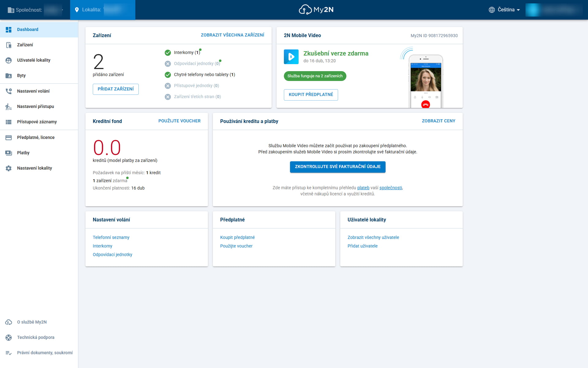The width and height of the screenshot is (588, 368).
Task: Click grey cross icon beside Přístupové jednotky
Action: click(x=168, y=86)
